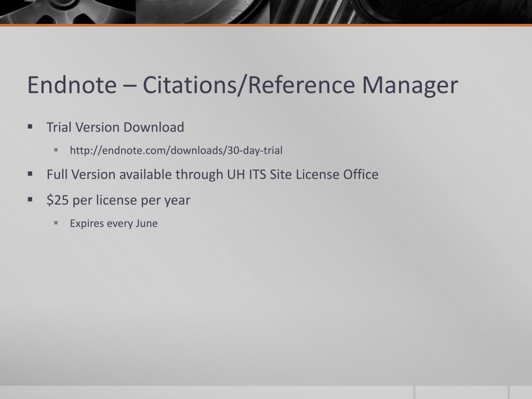Viewport: 532px width, 399px height.
Task: Click the Trial Version Download bullet
Action: [x=115, y=127]
